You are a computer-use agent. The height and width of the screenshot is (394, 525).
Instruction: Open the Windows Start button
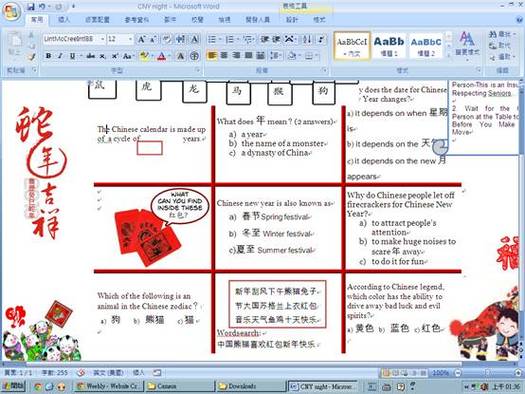point(14,386)
